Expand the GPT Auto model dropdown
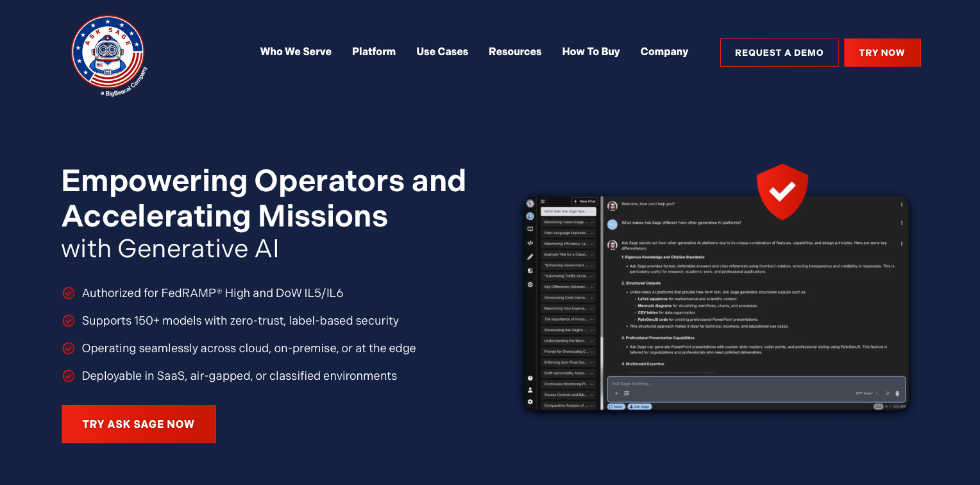This screenshot has width=980, height=485. point(867,393)
